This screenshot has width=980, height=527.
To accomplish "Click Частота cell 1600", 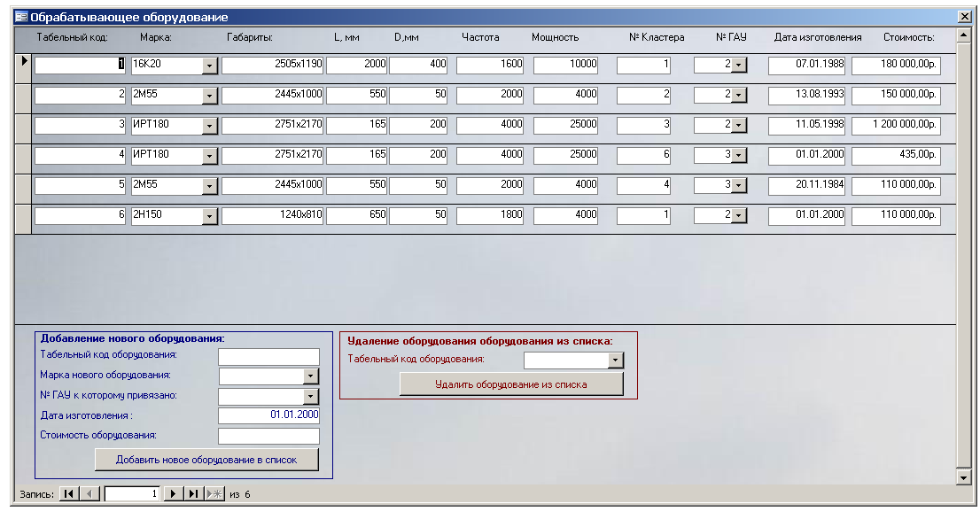I will click(490, 65).
